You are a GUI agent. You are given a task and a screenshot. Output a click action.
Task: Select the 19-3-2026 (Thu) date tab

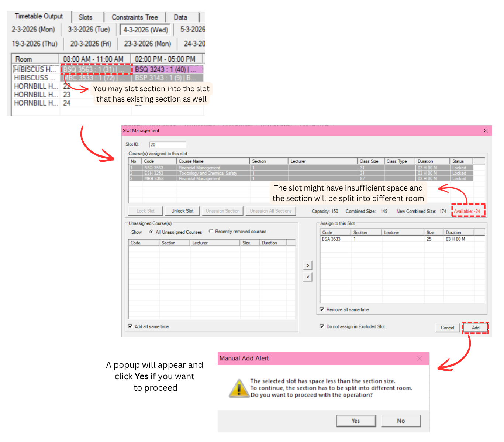[x=35, y=44]
